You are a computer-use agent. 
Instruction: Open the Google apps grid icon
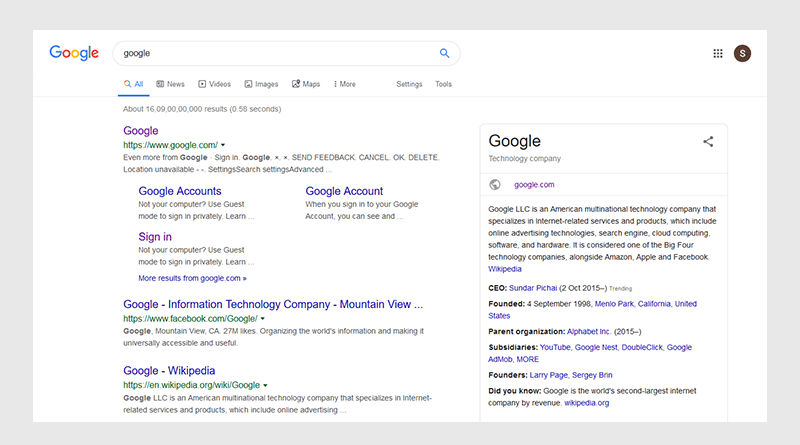pos(718,53)
